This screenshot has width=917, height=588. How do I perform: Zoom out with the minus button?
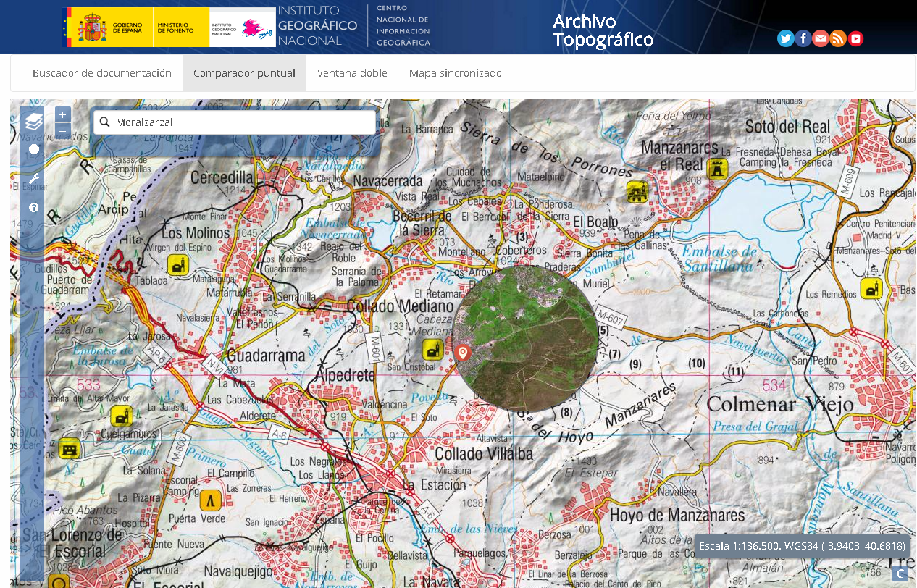click(63, 131)
